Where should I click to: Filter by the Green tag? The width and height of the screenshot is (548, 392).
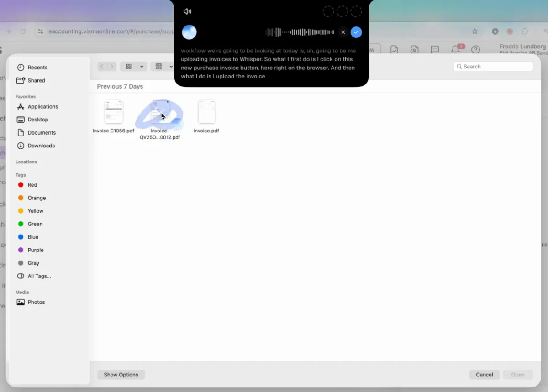click(30, 224)
